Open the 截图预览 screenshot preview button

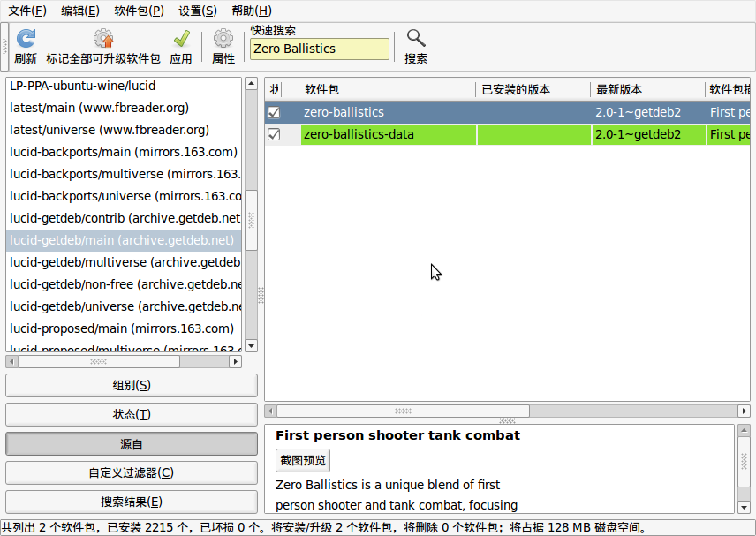point(303,460)
